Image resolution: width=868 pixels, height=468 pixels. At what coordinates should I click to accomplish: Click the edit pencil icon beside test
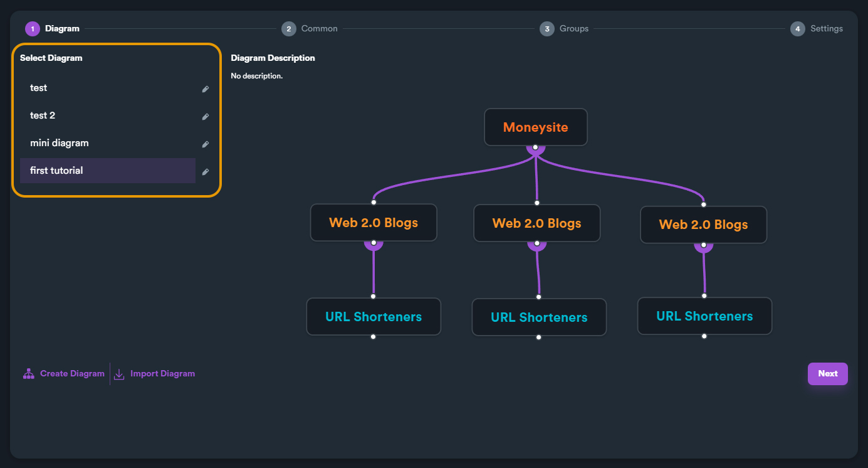click(x=205, y=89)
